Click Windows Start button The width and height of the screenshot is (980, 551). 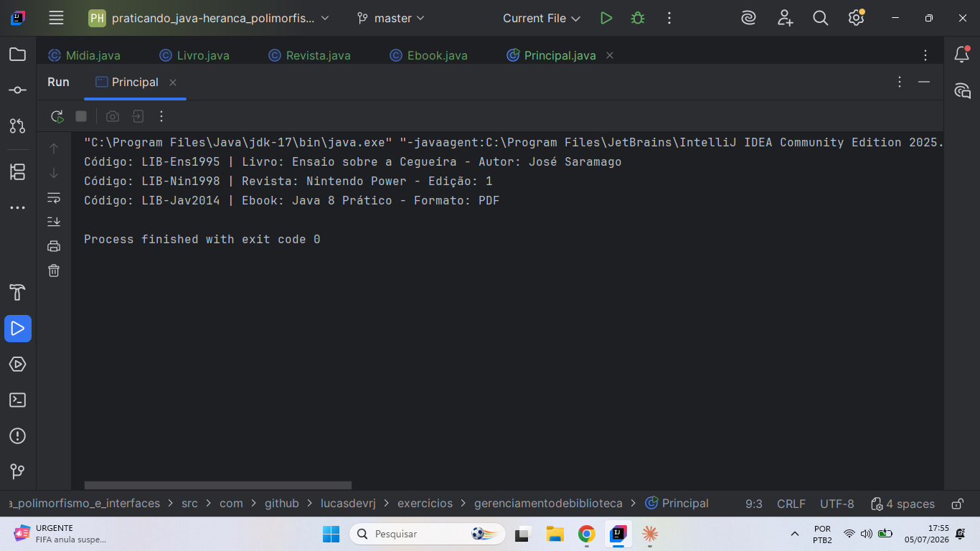pos(331,534)
